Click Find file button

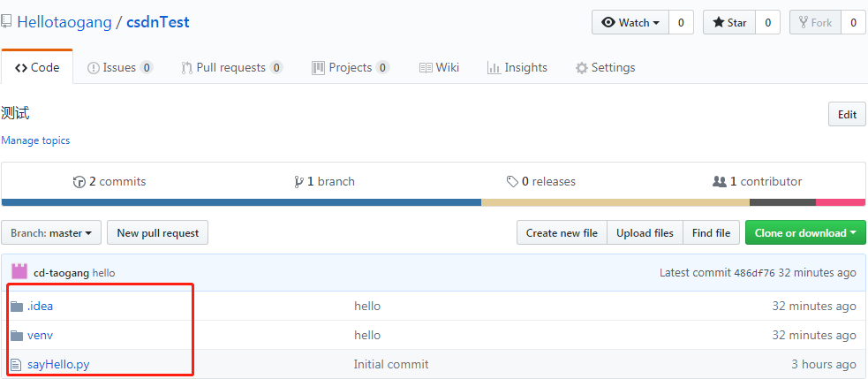tap(712, 232)
